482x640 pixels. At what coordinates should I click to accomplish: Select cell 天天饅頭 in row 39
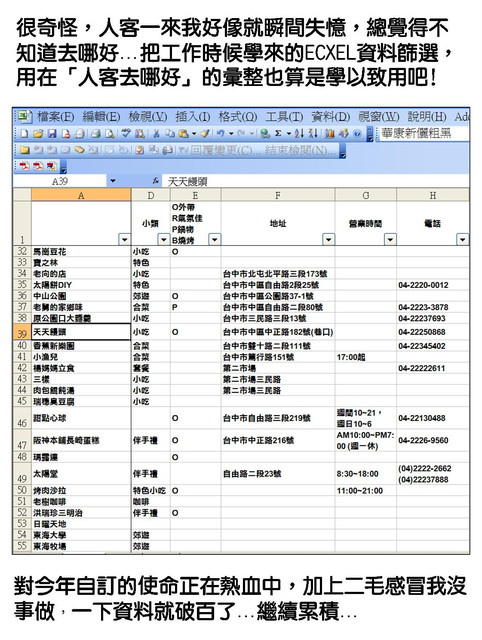(81, 332)
